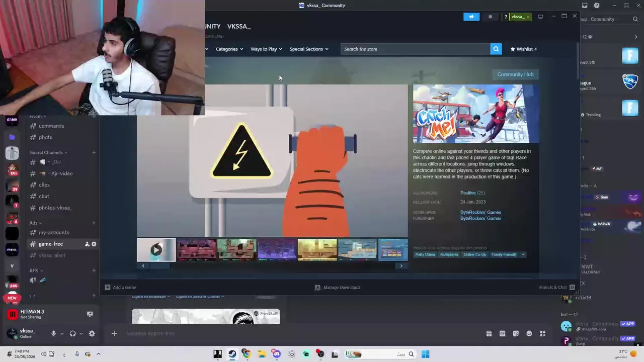Click the plus attachment button in Discord

pyautogui.click(x=114, y=333)
